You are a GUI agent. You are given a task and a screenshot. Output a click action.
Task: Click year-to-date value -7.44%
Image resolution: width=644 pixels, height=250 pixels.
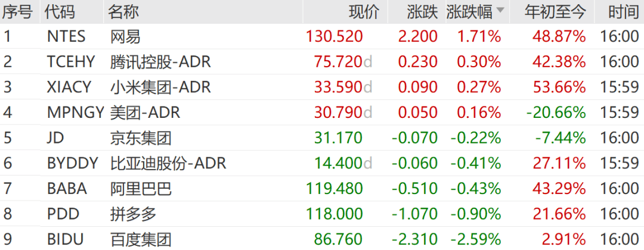click(x=560, y=137)
